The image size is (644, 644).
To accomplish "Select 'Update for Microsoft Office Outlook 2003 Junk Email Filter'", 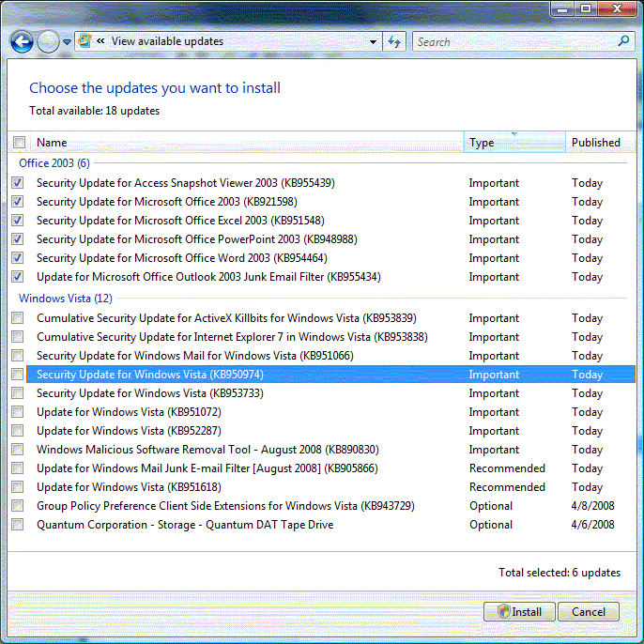I will [208, 277].
